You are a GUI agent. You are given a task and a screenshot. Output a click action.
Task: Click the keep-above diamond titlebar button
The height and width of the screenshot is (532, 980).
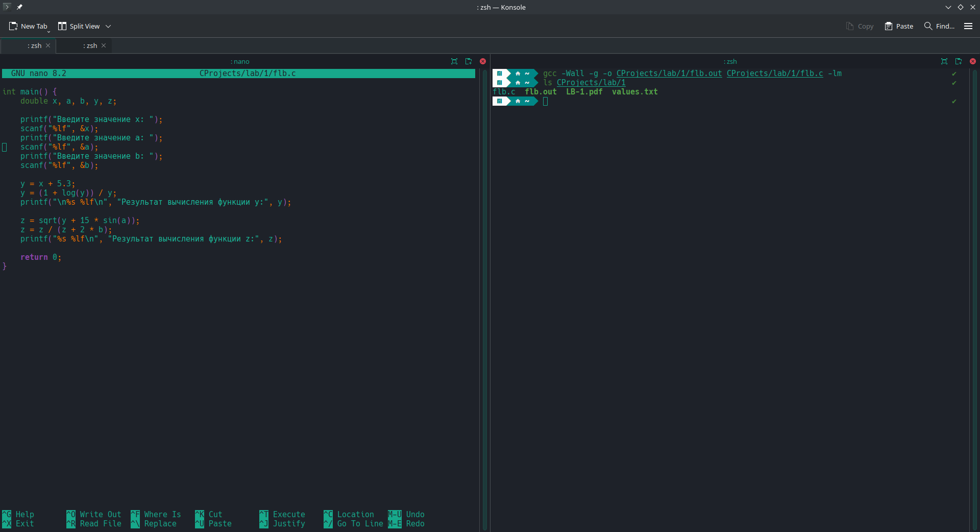(961, 7)
